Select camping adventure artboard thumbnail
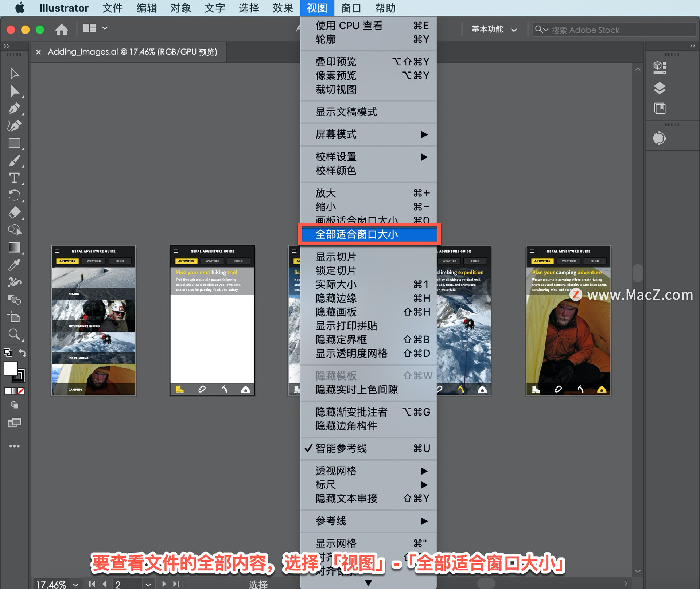The height and width of the screenshot is (589, 700). pos(568,320)
